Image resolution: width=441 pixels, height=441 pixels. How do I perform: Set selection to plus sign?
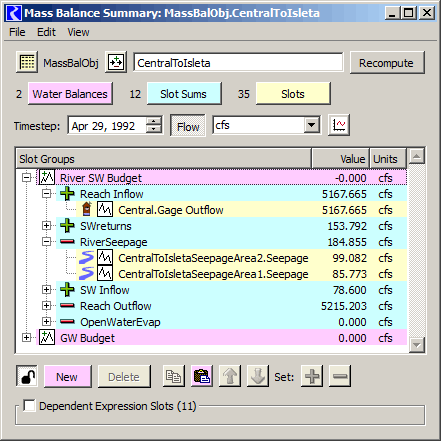(312, 376)
